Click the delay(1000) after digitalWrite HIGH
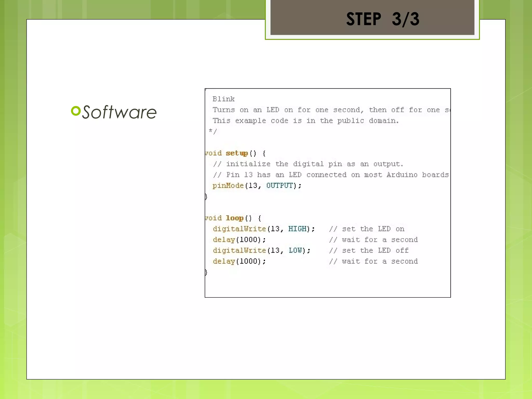532x399 pixels. [240, 240]
